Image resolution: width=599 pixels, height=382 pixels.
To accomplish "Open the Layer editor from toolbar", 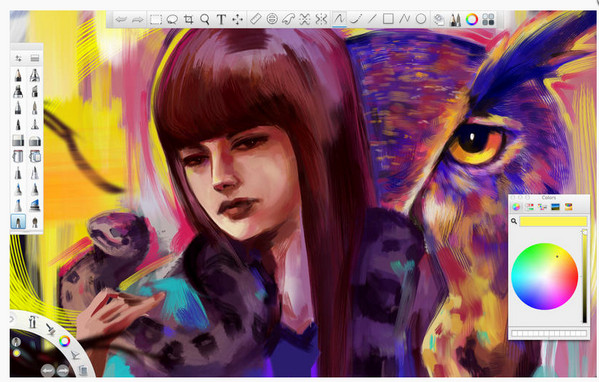I will [x=439, y=19].
